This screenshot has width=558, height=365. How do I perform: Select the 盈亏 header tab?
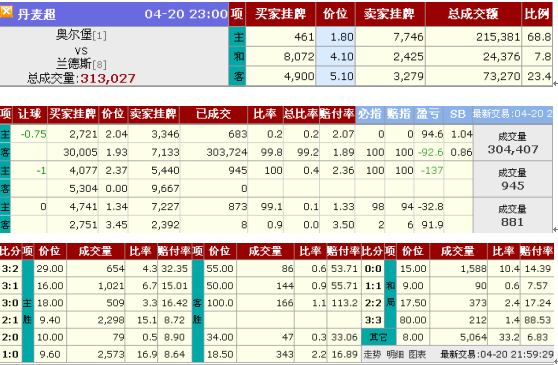(428, 114)
